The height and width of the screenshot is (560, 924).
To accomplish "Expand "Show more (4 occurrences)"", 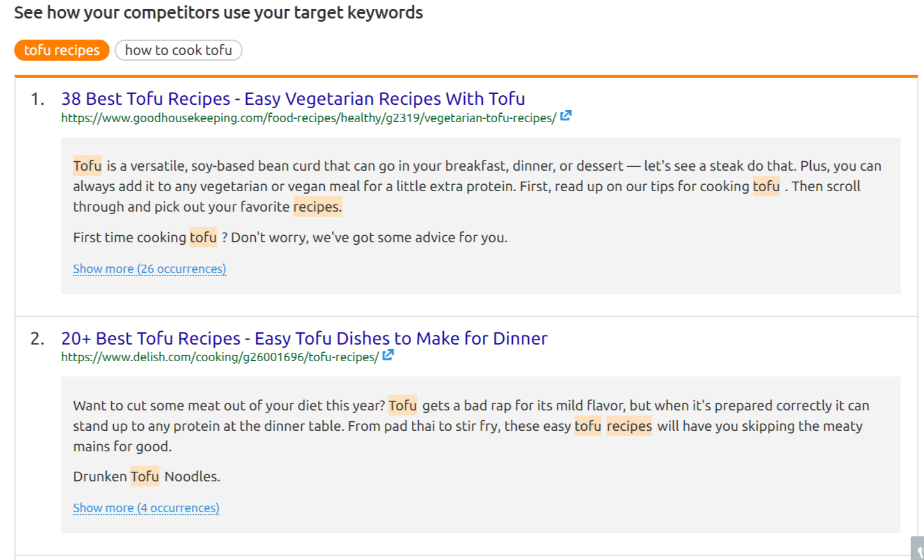I will click(146, 508).
